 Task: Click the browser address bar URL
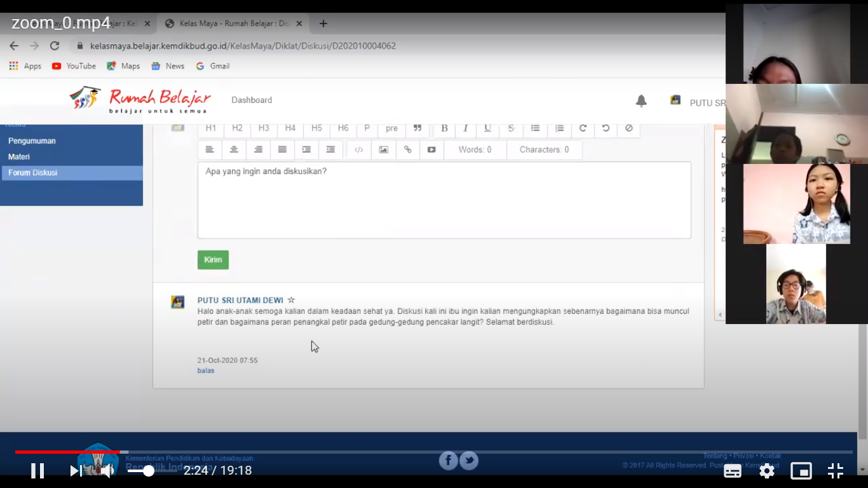point(243,46)
